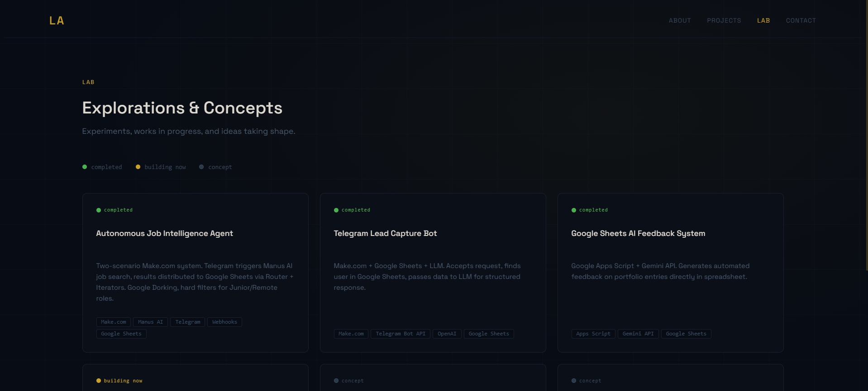Click the green status dot on the AI Feedback card
The image size is (868, 391).
coord(574,210)
